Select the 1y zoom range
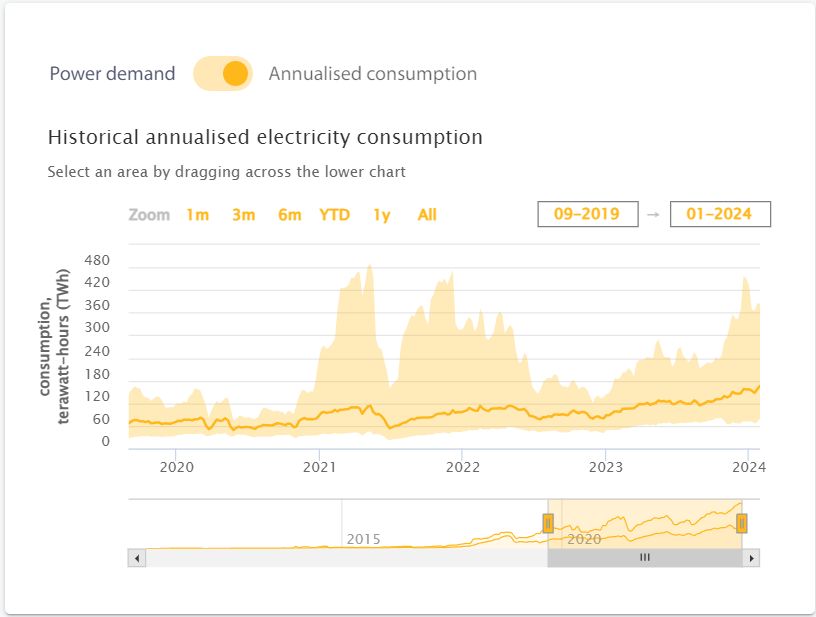The width and height of the screenshot is (816, 617). (x=380, y=214)
